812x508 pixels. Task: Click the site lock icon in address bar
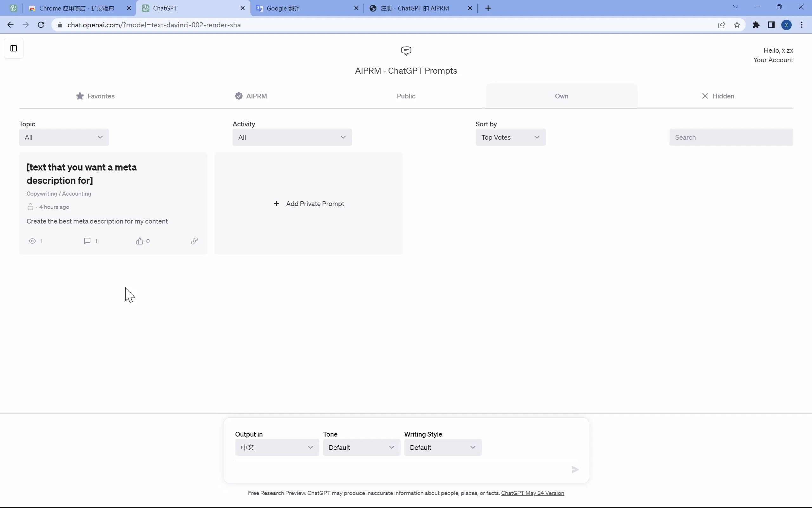click(x=60, y=25)
